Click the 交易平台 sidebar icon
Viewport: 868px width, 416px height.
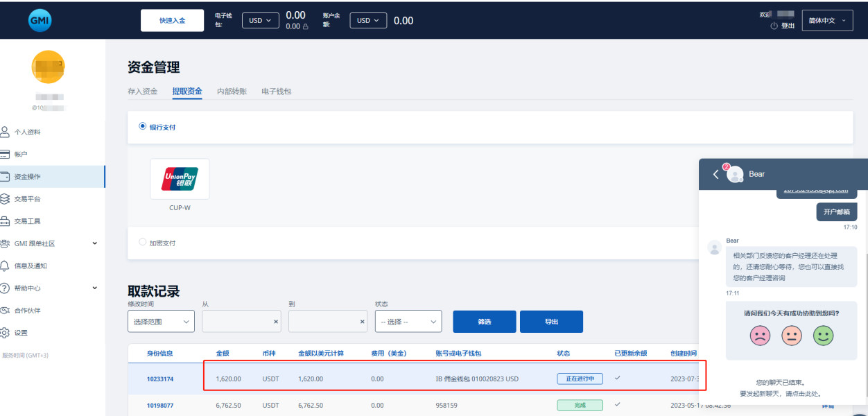coord(6,199)
